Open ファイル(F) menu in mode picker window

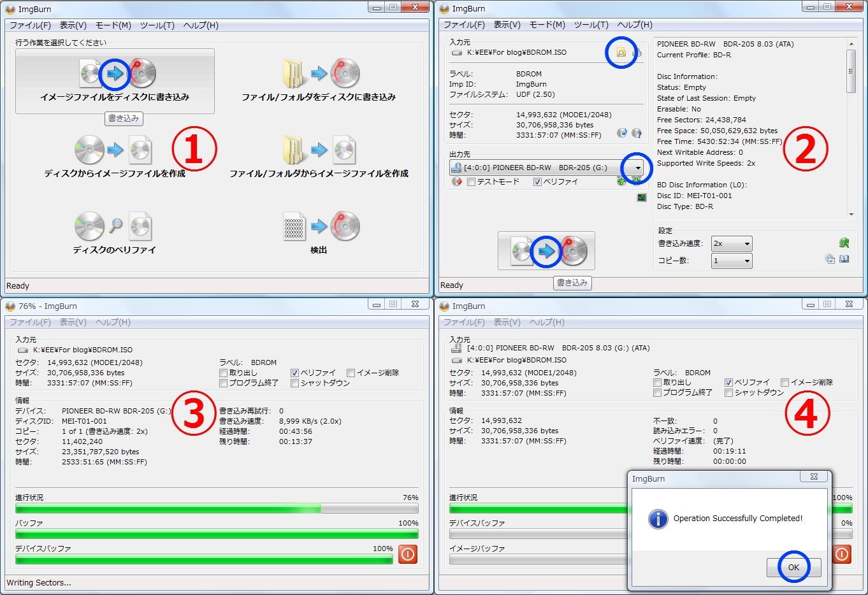[x=30, y=25]
